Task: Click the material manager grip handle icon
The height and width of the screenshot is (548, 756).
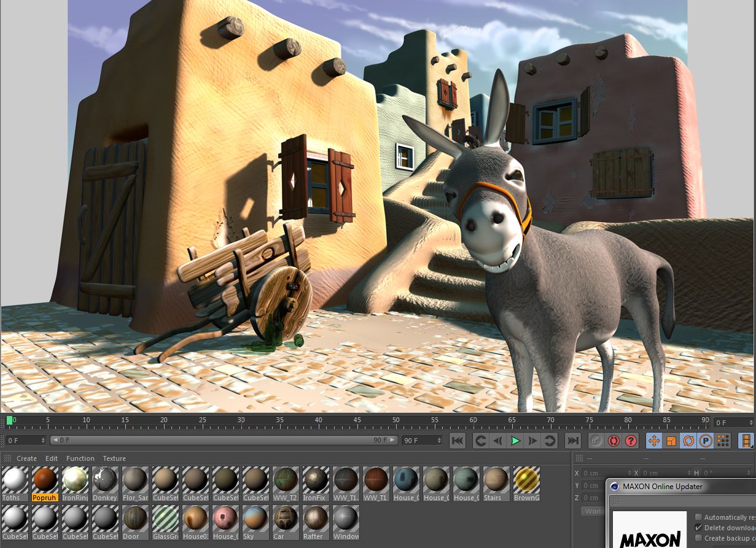Action: click(8, 458)
